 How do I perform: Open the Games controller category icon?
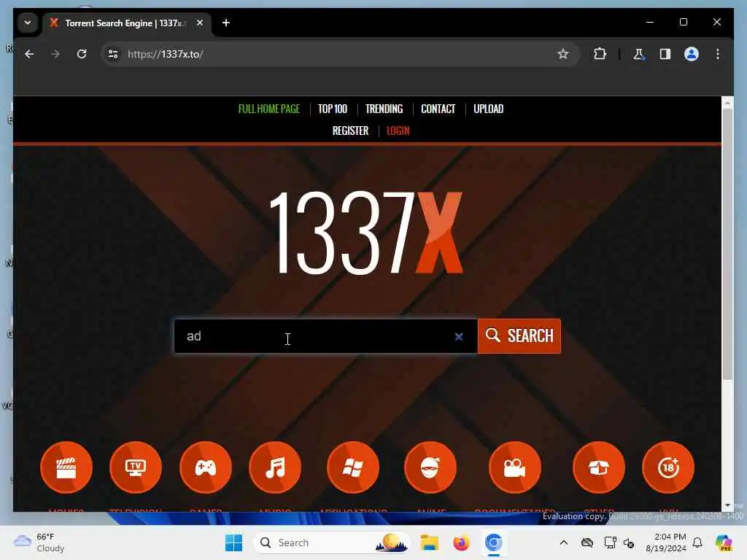click(206, 467)
